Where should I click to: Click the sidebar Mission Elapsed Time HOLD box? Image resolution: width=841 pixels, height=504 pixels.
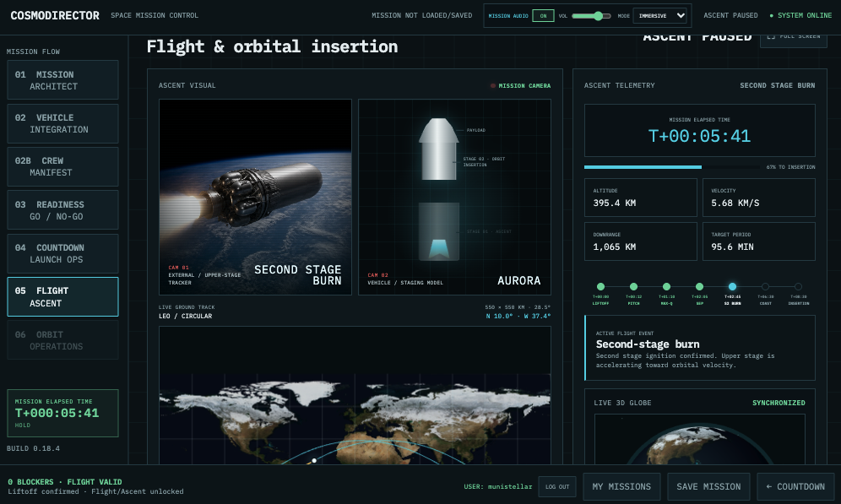click(62, 413)
